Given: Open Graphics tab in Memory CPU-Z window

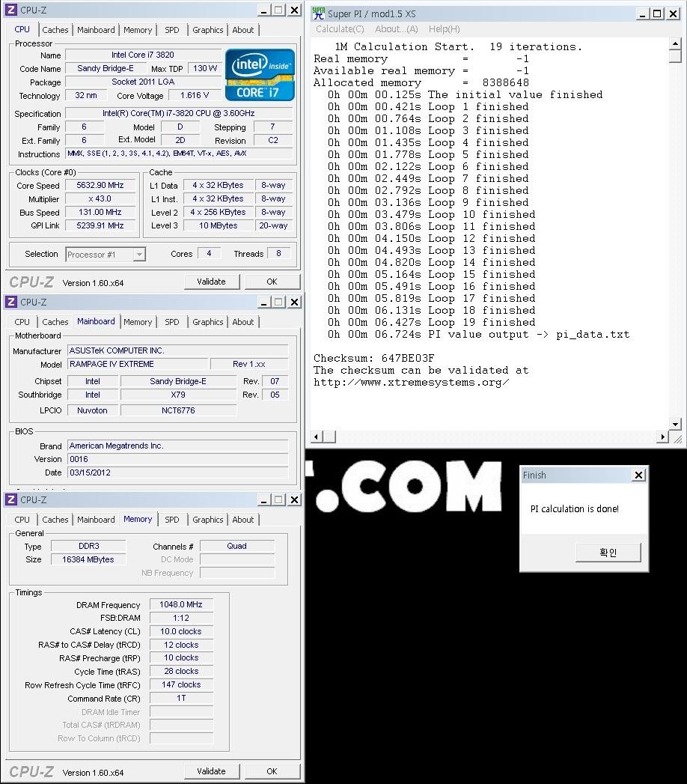Looking at the screenshot, I should click(x=208, y=520).
